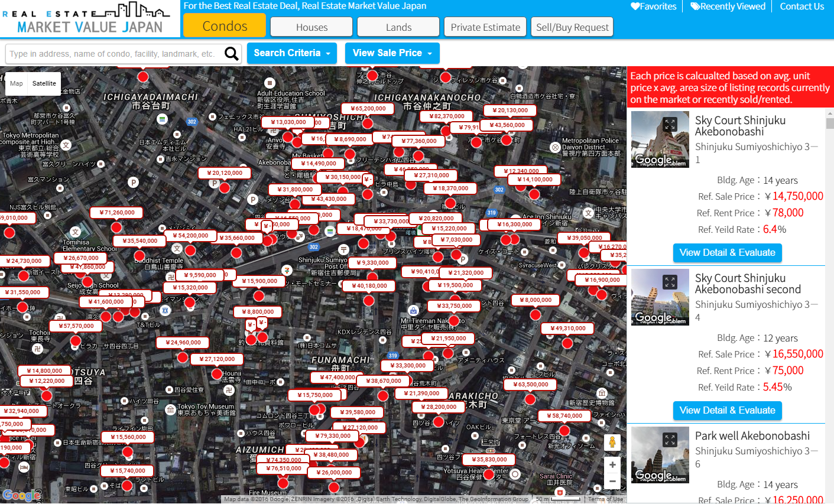Screen dimensions: 834x504
Task: Click the ¥15,740,000 map price marker
Action: (x=127, y=471)
